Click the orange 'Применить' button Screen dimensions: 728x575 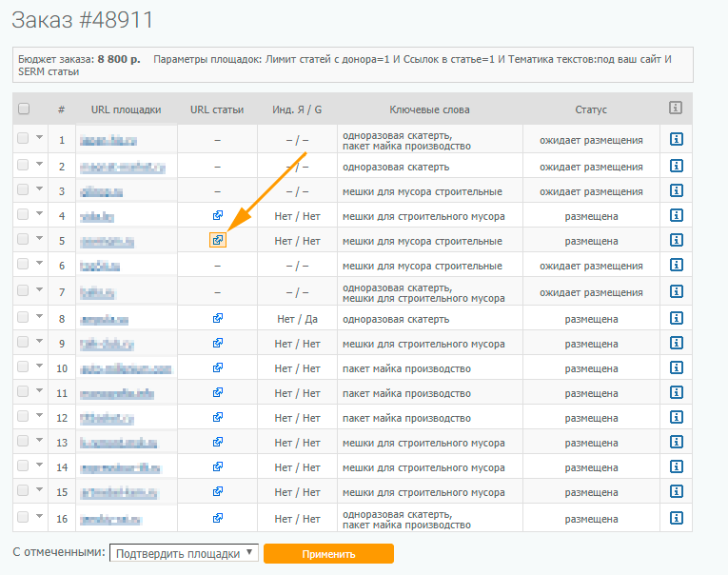(328, 554)
